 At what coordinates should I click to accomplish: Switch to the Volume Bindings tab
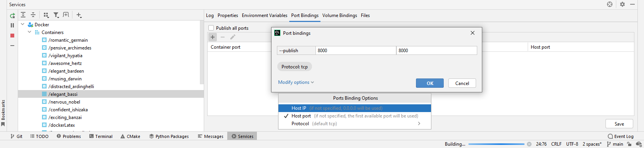pos(340,15)
